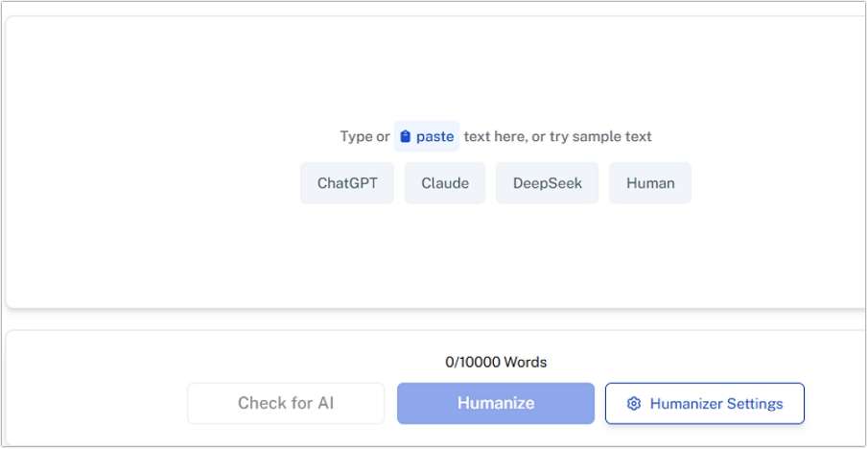
Task: Select the DeepSeek sample text
Action: coord(547,183)
